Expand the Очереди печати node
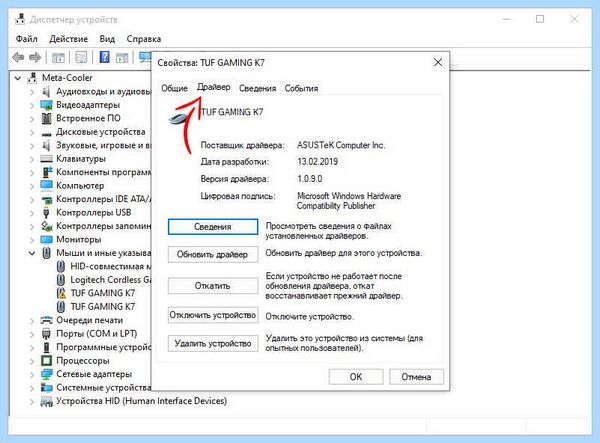Viewport: 600px width, 443px height. pos(32,320)
